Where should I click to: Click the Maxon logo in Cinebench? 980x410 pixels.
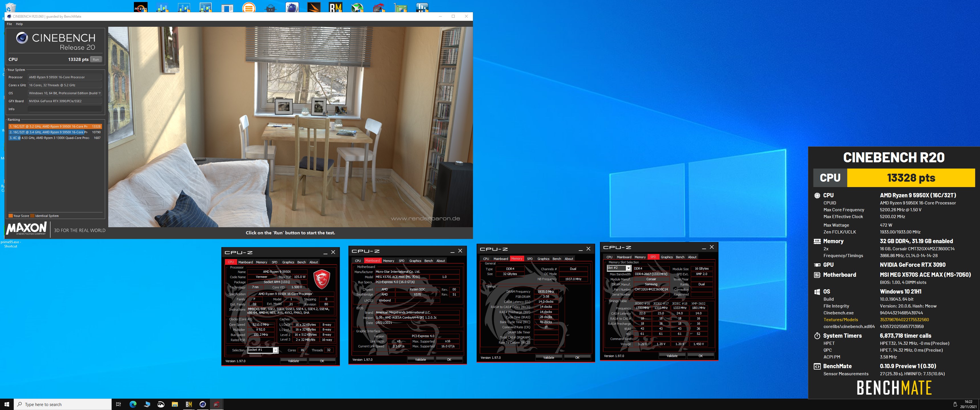click(x=26, y=229)
